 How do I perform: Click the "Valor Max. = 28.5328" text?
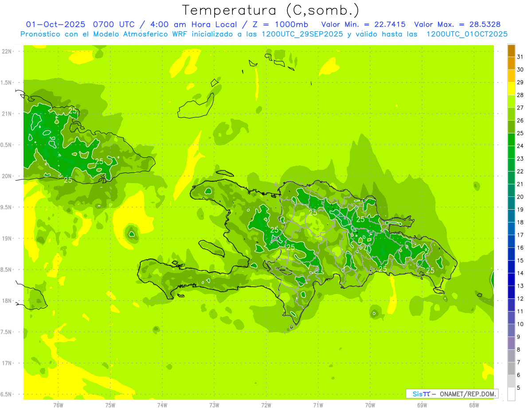(x=457, y=24)
